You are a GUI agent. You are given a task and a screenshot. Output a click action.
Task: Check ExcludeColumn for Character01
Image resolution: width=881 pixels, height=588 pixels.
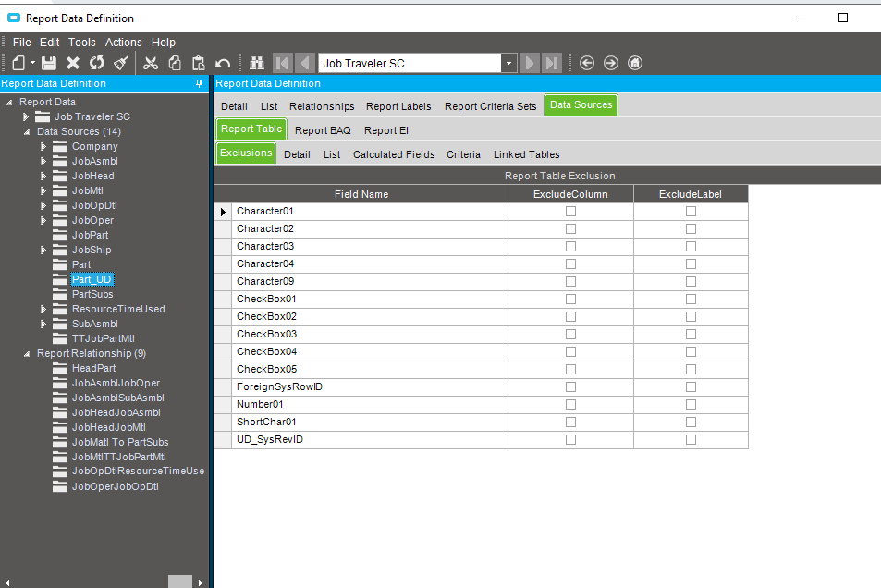click(x=570, y=212)
